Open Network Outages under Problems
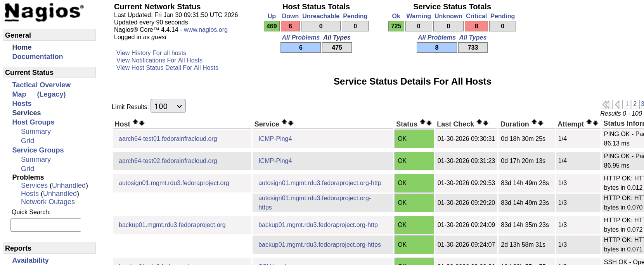 point(48,202)
